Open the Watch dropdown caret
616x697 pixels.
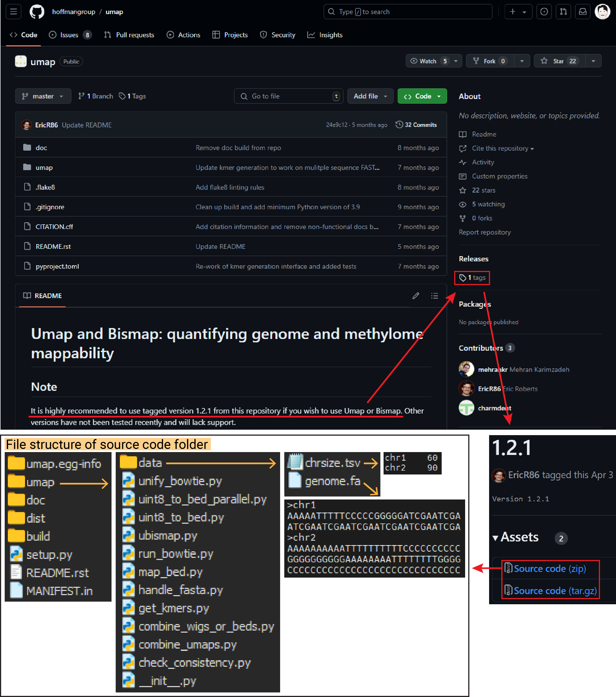tap(456, 61)
